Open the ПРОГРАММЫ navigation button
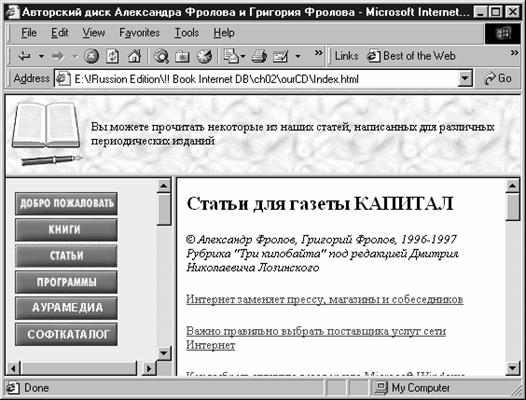526x400 pixels. (66, 282)
